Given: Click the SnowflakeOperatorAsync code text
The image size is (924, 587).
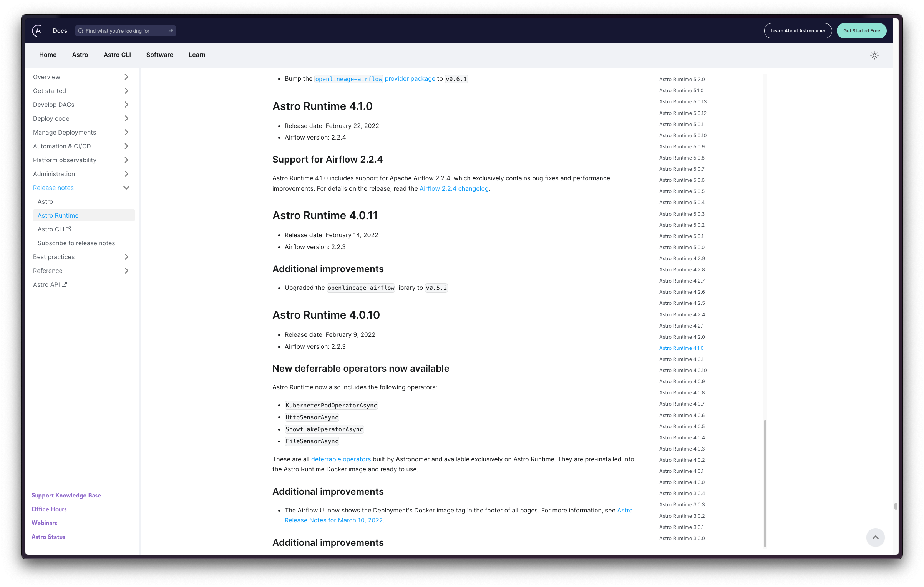Looking at the screenshot, I should coord(324,429).
